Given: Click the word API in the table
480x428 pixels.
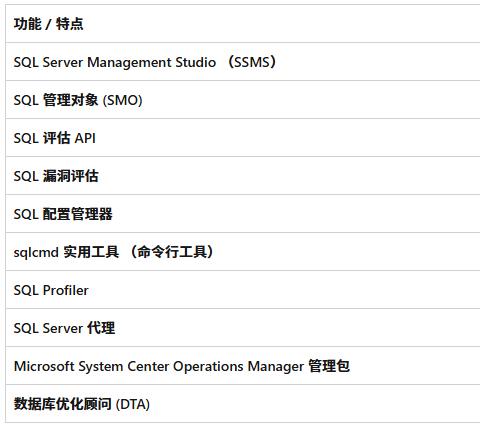Looking at the screenshot, I should pos(85,138).
